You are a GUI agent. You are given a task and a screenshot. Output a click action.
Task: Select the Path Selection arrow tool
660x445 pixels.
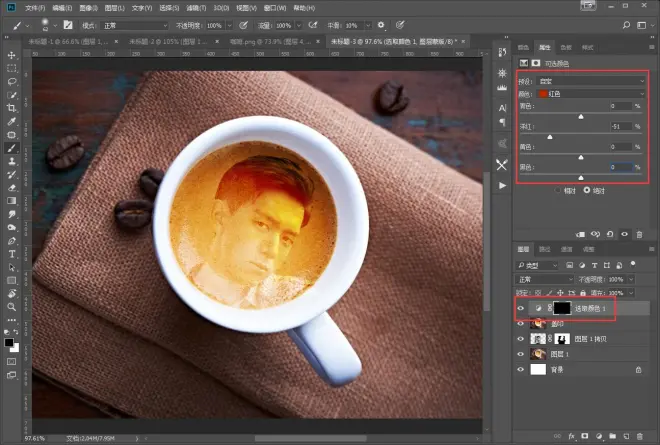coord(11,267)
